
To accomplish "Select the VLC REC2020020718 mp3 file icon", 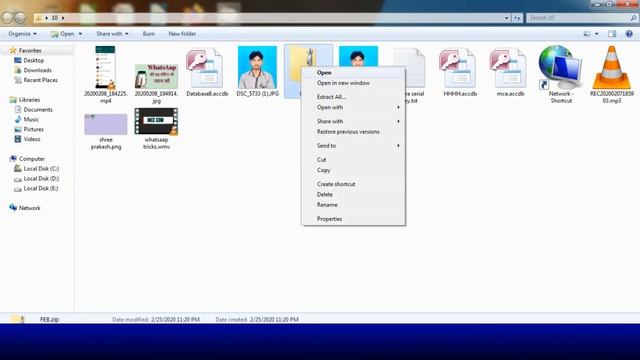I will [x=611, y=67].
